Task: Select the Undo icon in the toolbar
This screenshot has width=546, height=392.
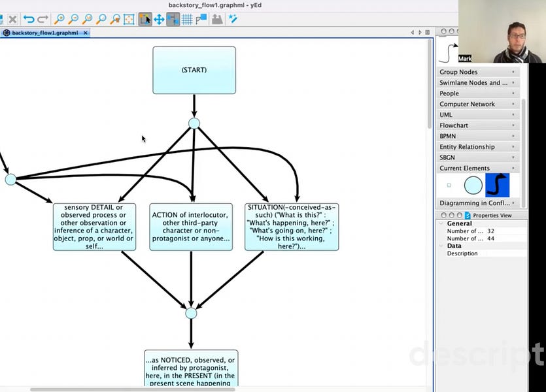Action: pyautogui.click(x=29, y=19)
